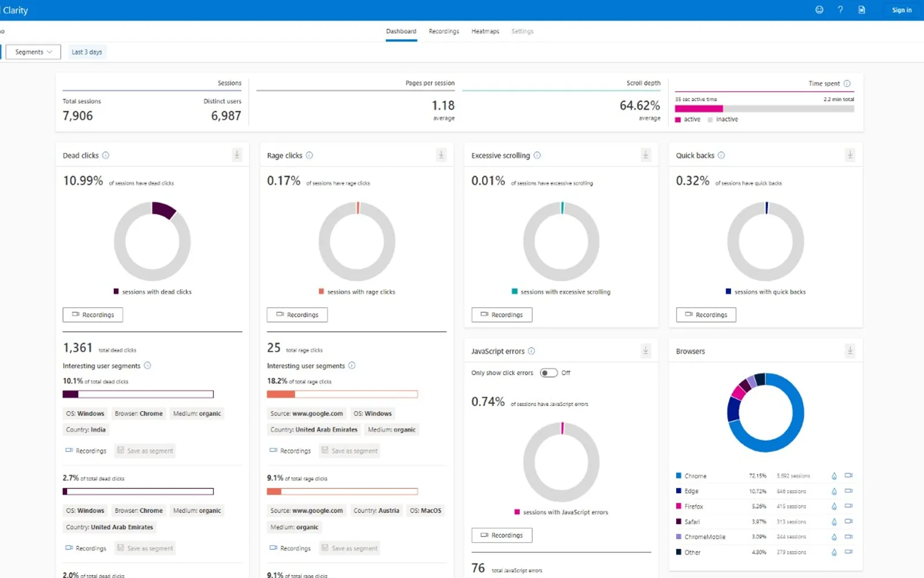Download the Excessive scrolling card data
This screenshot has width=924, height=578.
pos(646,155)
